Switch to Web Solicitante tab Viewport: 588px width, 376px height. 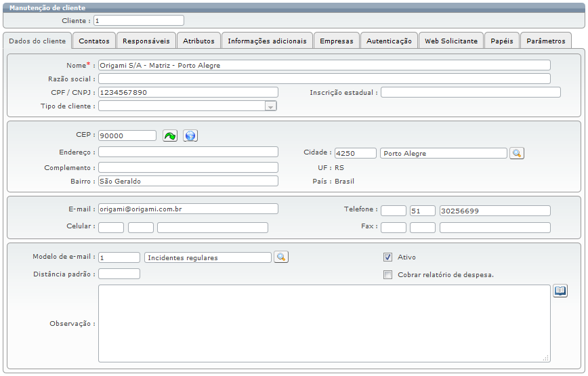[x=450, y=41]
